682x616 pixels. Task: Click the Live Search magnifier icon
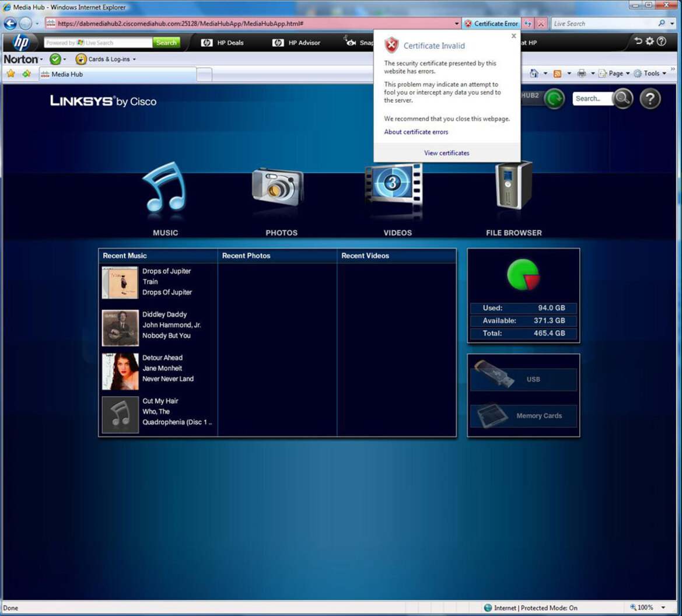(662, 23)
